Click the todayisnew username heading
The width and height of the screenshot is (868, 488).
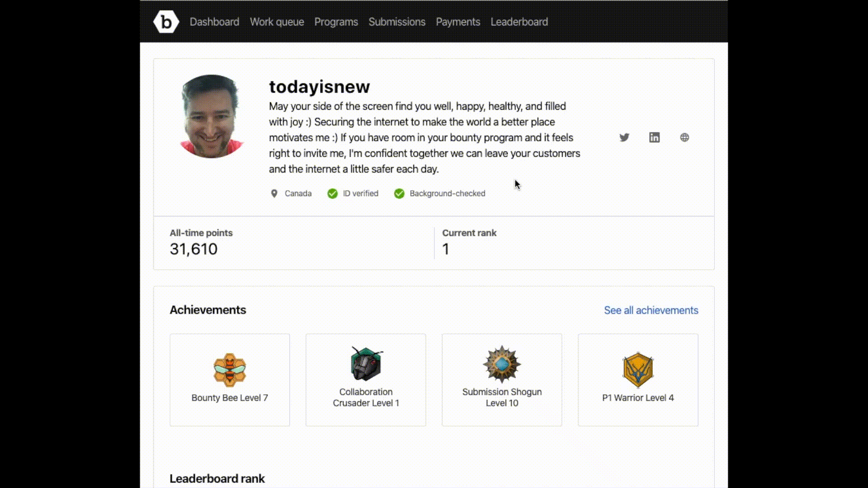(x=319, y=86)
